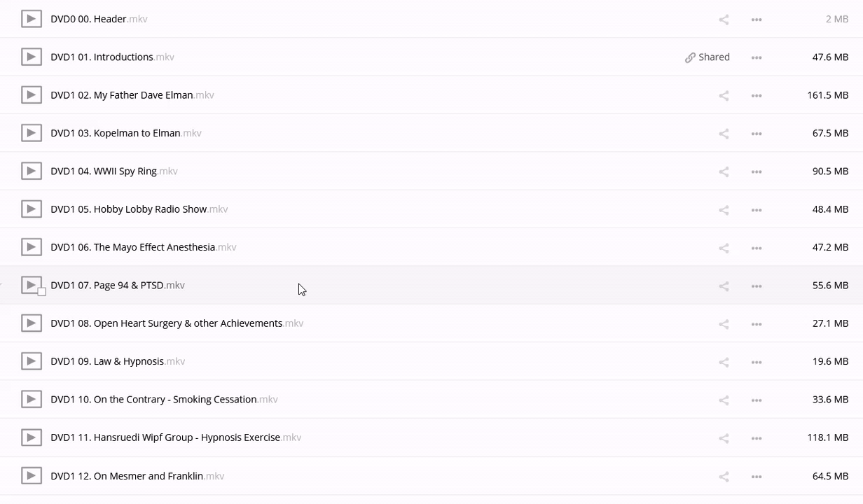Expand more options for Open Heart Surgery file

point(757,324)
